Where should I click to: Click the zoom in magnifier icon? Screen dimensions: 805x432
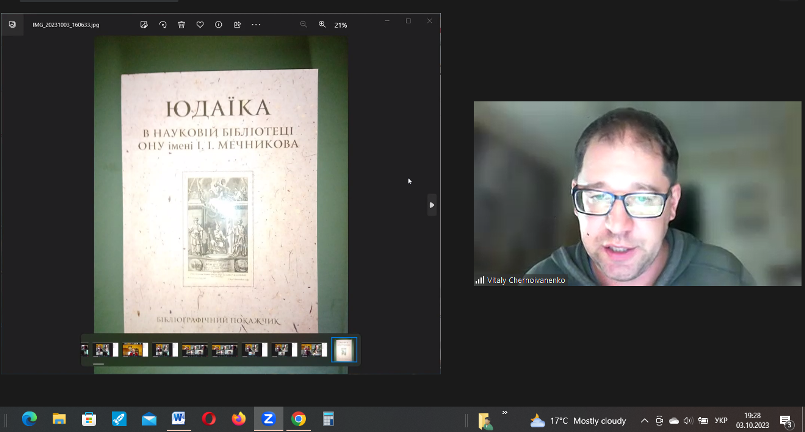[x=322, y=24]
